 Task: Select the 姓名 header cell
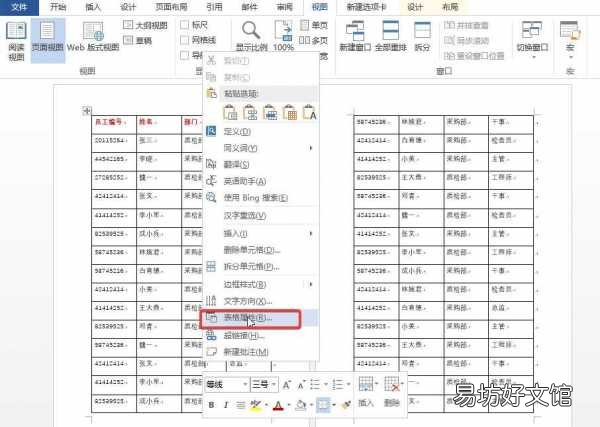(x=159, y=125)
